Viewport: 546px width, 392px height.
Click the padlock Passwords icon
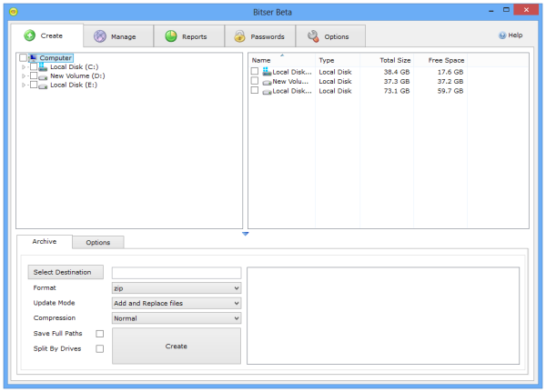point(239,36)
